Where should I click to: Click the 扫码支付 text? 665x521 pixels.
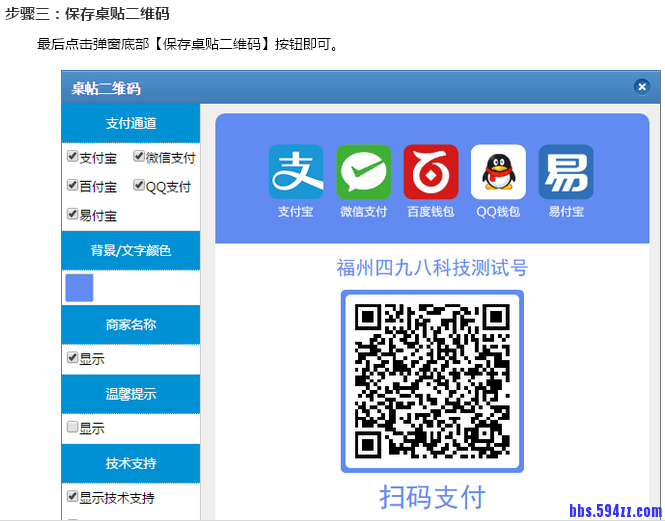(x=432, y=497)
